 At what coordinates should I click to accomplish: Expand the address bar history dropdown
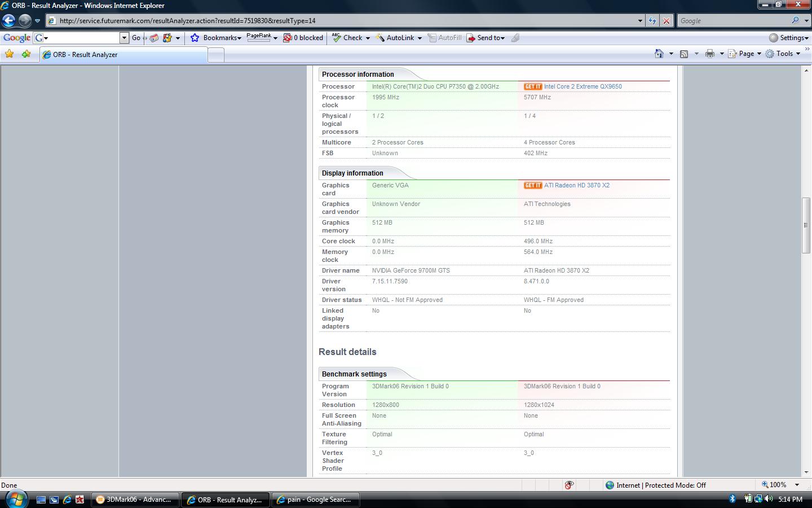click(x=640, y=21)
